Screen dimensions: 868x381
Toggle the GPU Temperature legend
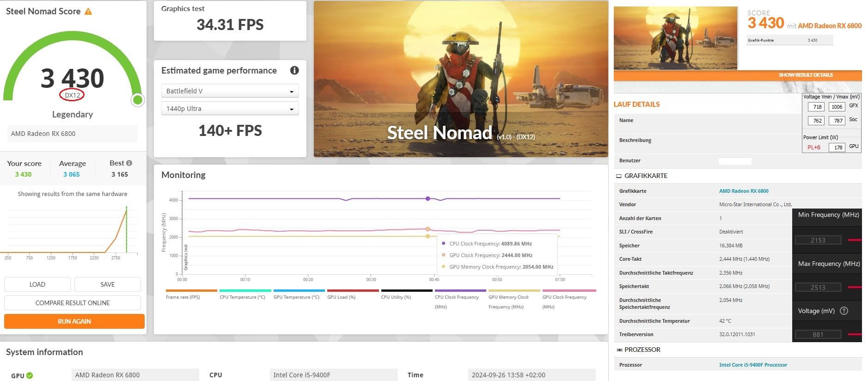pyautogui.click(x=299, y=294)
